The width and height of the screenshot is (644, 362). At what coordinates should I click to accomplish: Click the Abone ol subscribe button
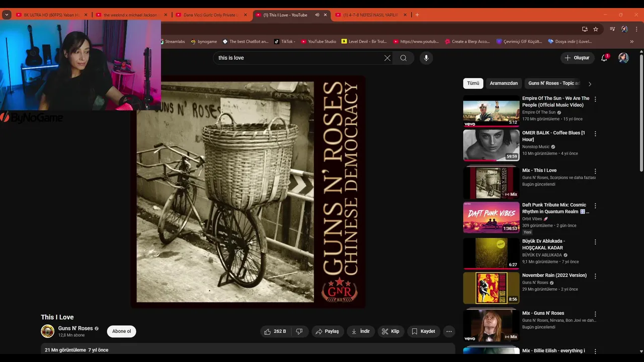pos(121,331)
